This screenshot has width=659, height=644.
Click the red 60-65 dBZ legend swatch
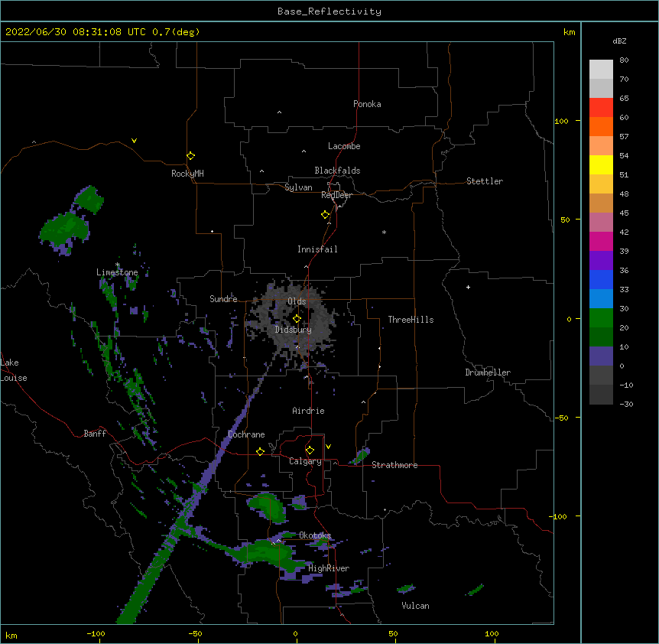click(601, 108)
